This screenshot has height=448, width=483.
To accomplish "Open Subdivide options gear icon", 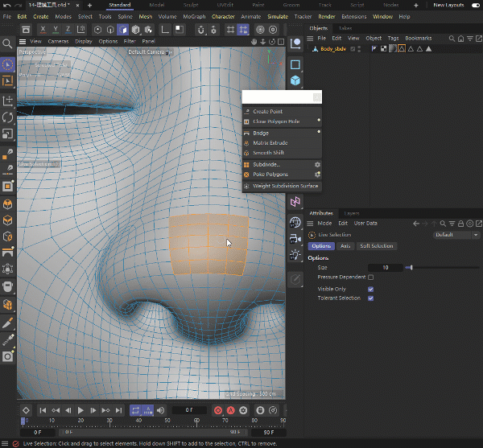I will (317, 164).
